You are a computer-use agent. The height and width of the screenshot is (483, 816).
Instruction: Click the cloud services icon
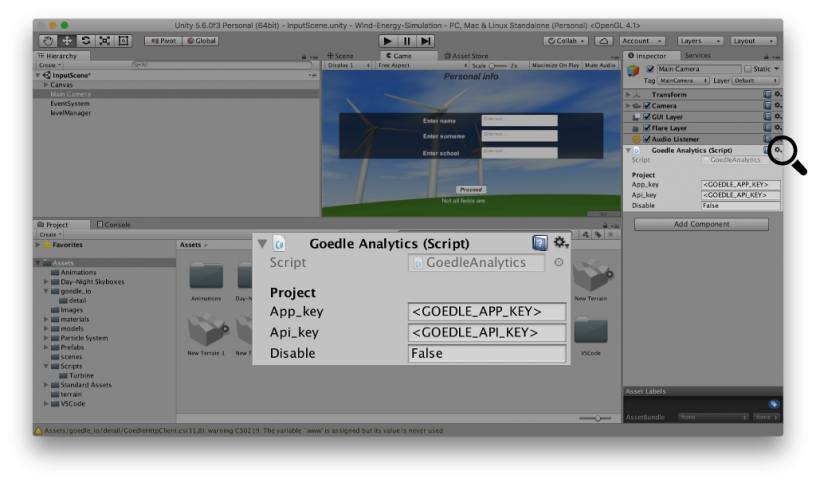pyautogui.click(x=603, y=41)
